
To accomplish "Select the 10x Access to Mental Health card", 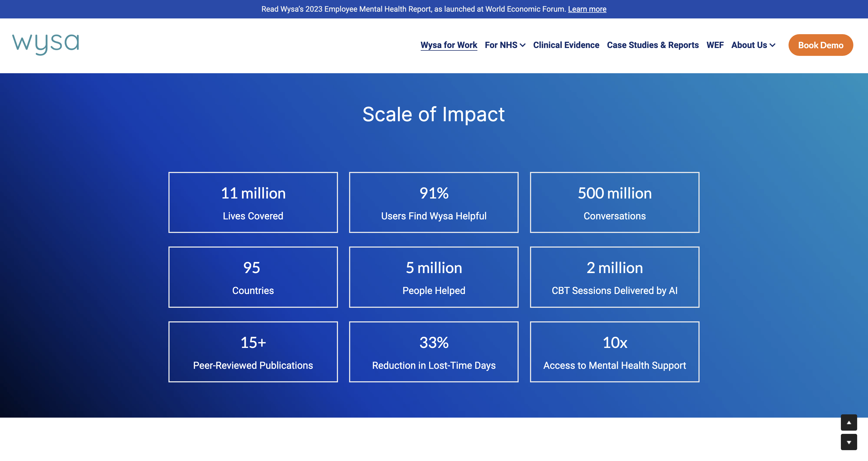I will [x=615, y=352].
